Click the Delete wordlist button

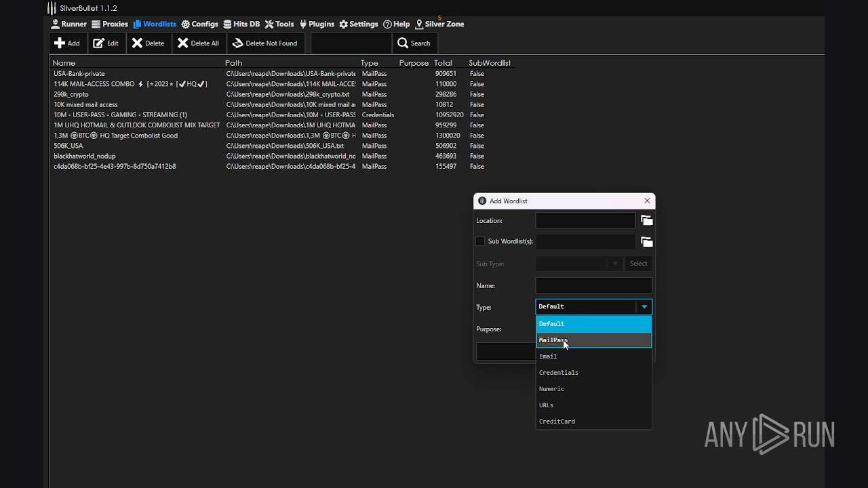pos(148,43)
